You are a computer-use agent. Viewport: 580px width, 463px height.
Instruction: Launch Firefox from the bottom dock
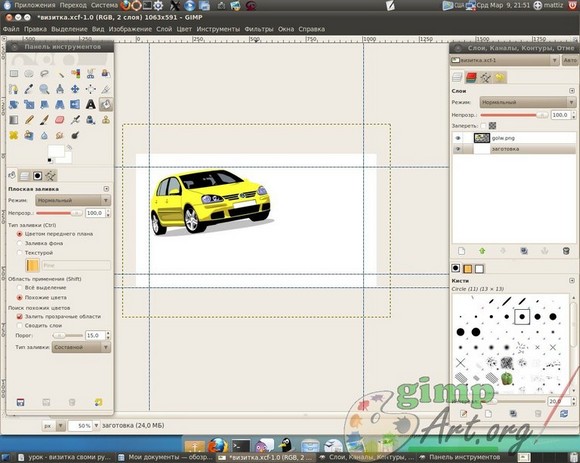tap(218, 445)
